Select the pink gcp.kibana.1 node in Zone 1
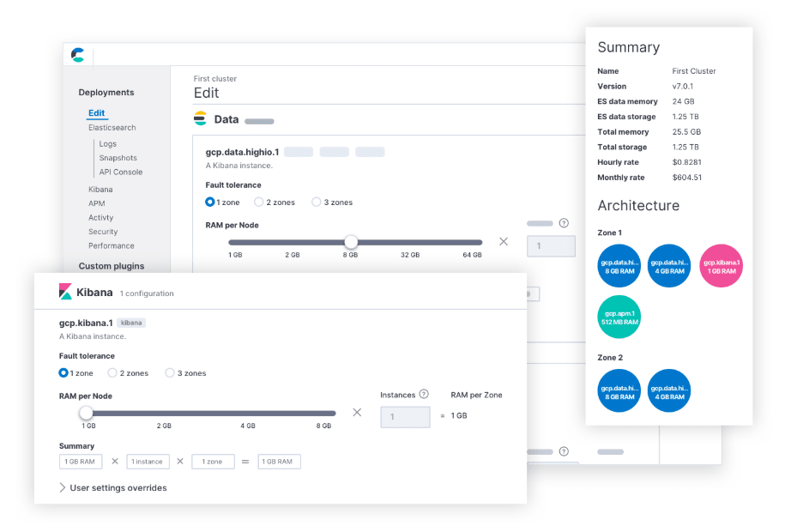The height and width of the screenshot is (532, 785). pyautogui.click(x=721, y=266)
